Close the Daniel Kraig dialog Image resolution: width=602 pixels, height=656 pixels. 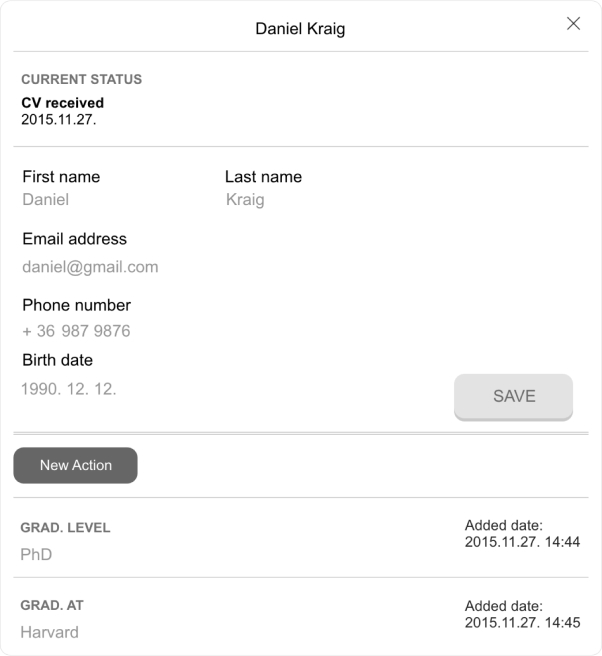click(573, 24)
